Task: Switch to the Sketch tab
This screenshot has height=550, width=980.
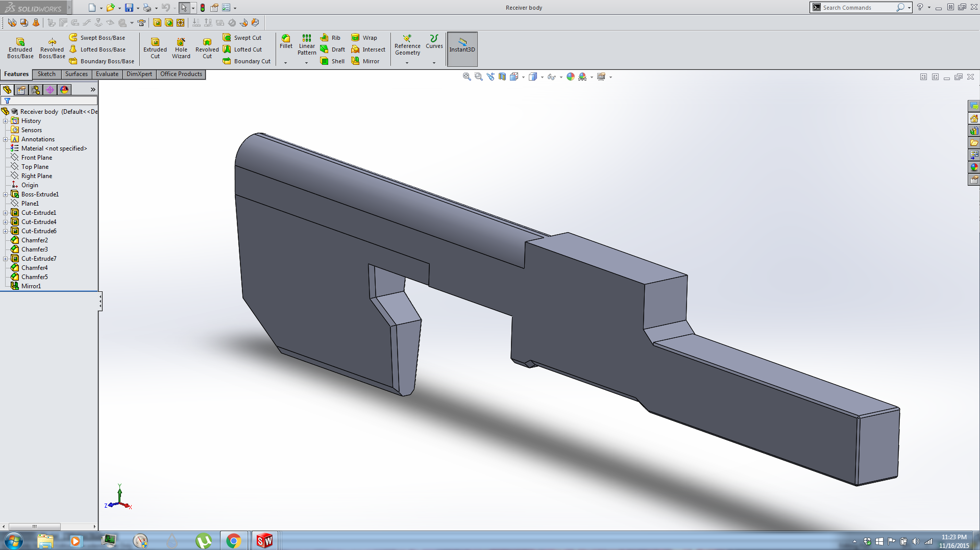Action: (46, 74)
